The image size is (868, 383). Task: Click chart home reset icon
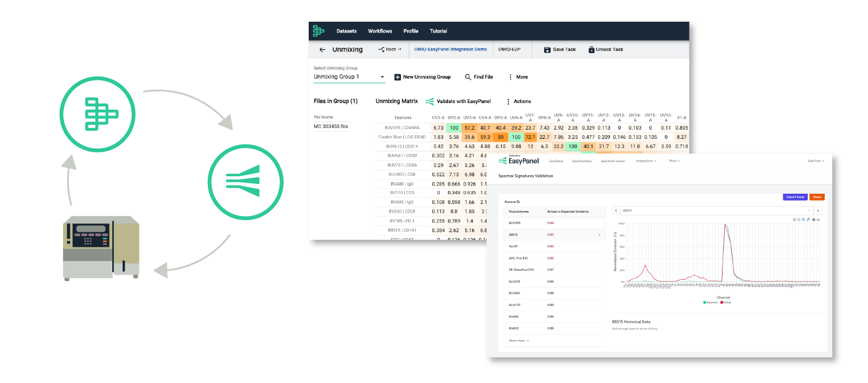point(813,220)
